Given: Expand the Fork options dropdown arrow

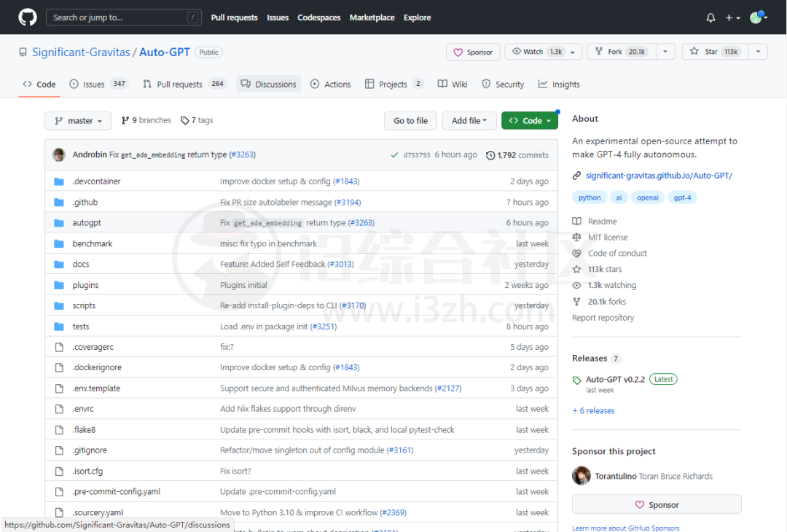Looking at the screenshot, I should [x=665, y=52].
